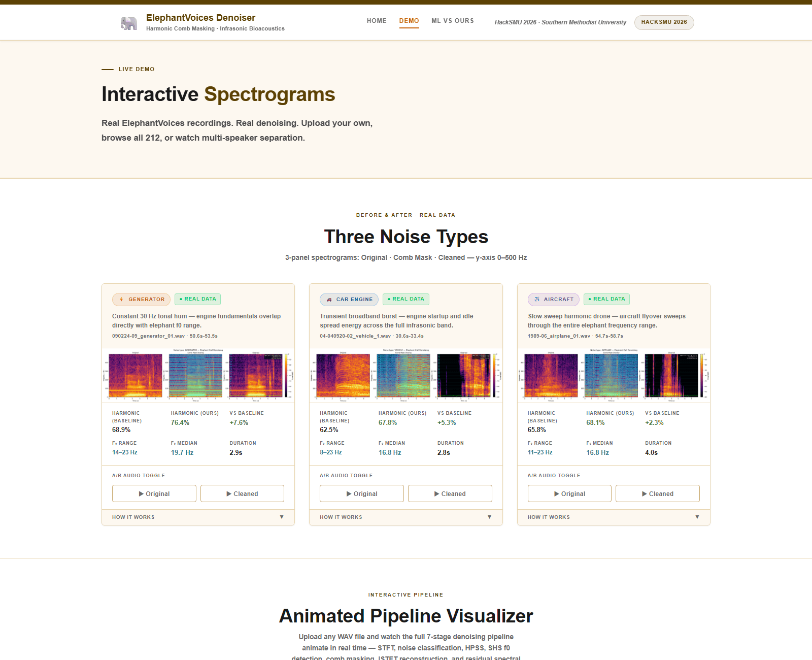
Task: Open ElephantVoices Denoiser title link
Action: pos(200,18)
